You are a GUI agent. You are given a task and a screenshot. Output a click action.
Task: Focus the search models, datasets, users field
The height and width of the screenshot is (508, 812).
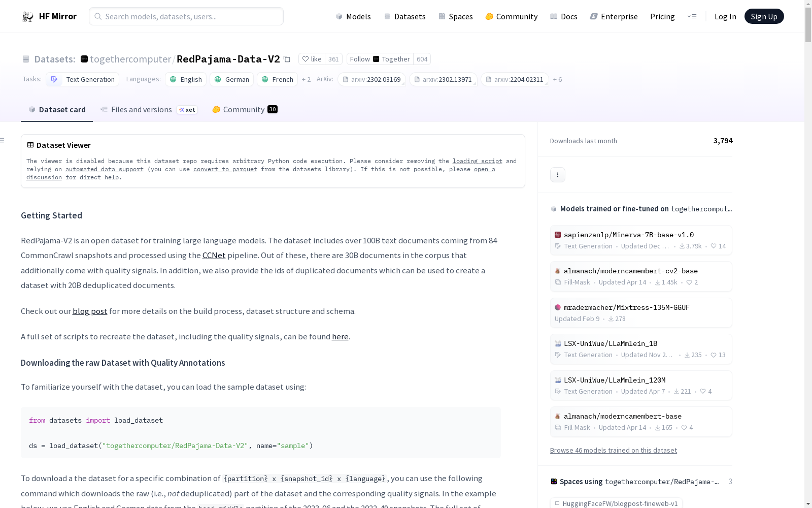186,16
